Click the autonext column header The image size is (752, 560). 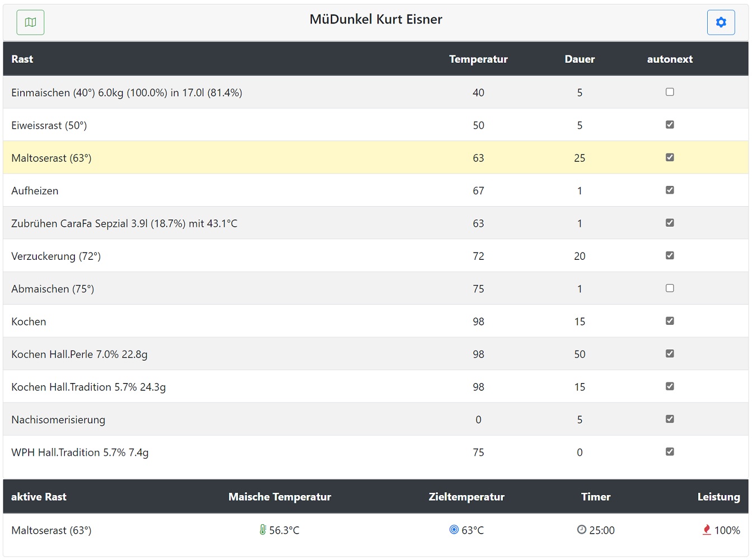coord(670,59)
